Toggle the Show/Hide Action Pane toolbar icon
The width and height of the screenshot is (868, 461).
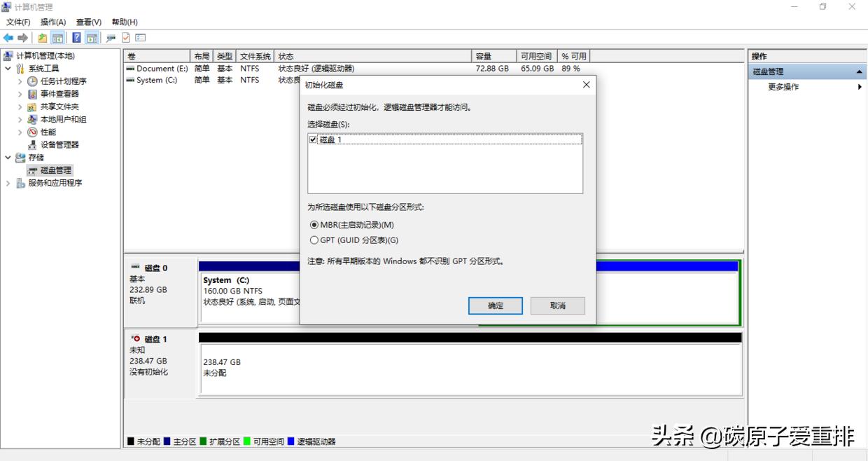point(92,37)
